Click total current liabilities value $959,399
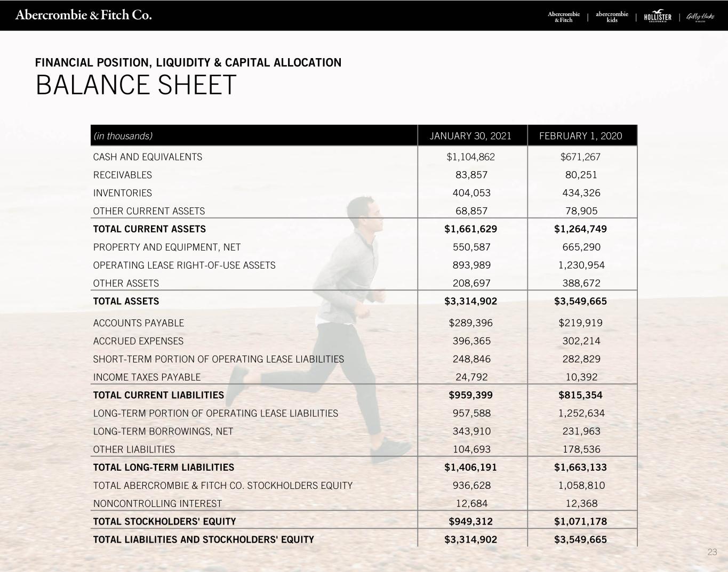This screenshot has width=728, height=572. 470,396
